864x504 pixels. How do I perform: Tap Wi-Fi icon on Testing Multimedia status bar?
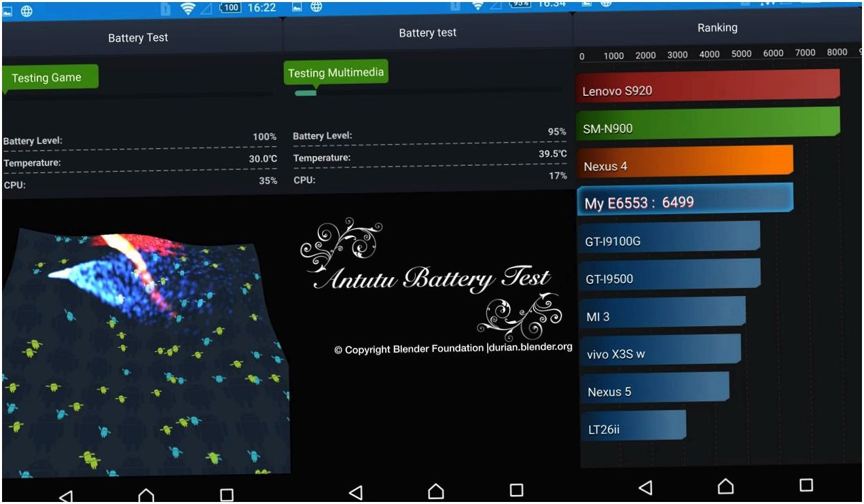coord(478,5)
